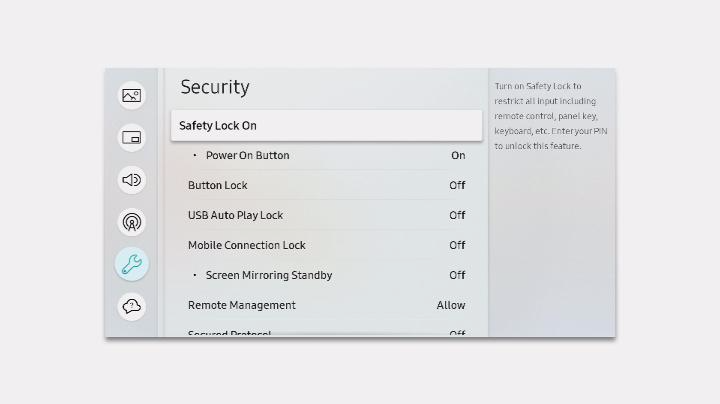Click the Off value for Mobile Connection Lock

pos(457,245)
